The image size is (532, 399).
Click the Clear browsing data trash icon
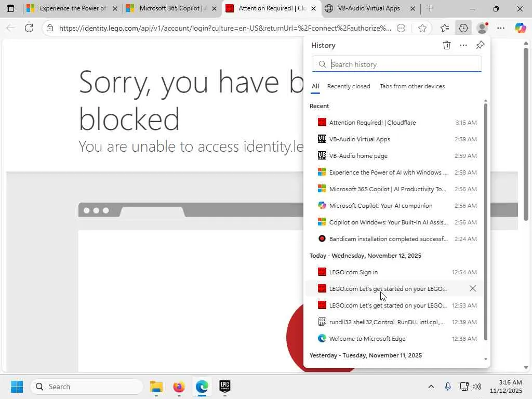pyautogui.click(x=446, y=45)
